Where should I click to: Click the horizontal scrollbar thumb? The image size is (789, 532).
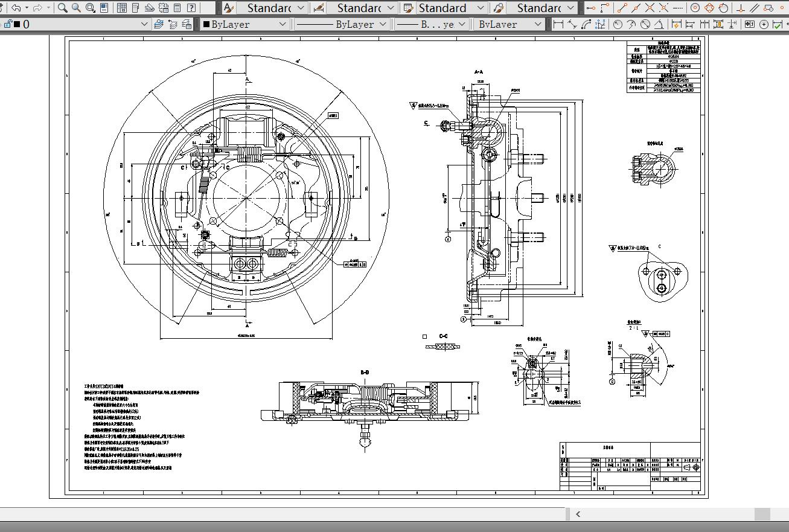tap(762, 514)
